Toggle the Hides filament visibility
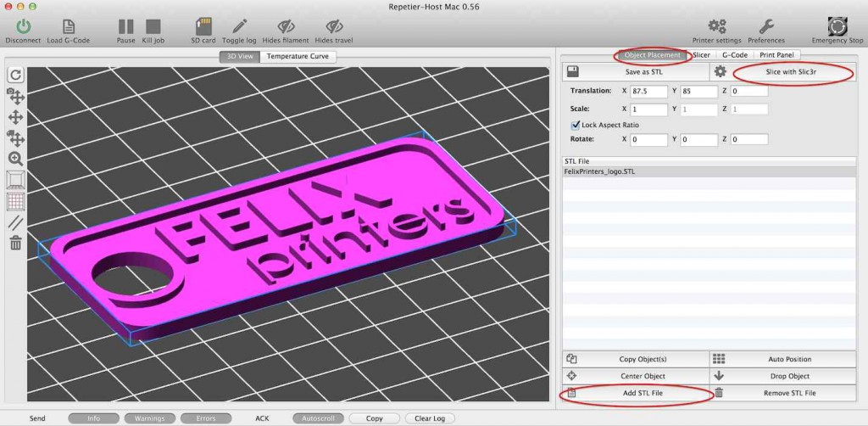Screen dimensions: 868x426 pos(286,26)
